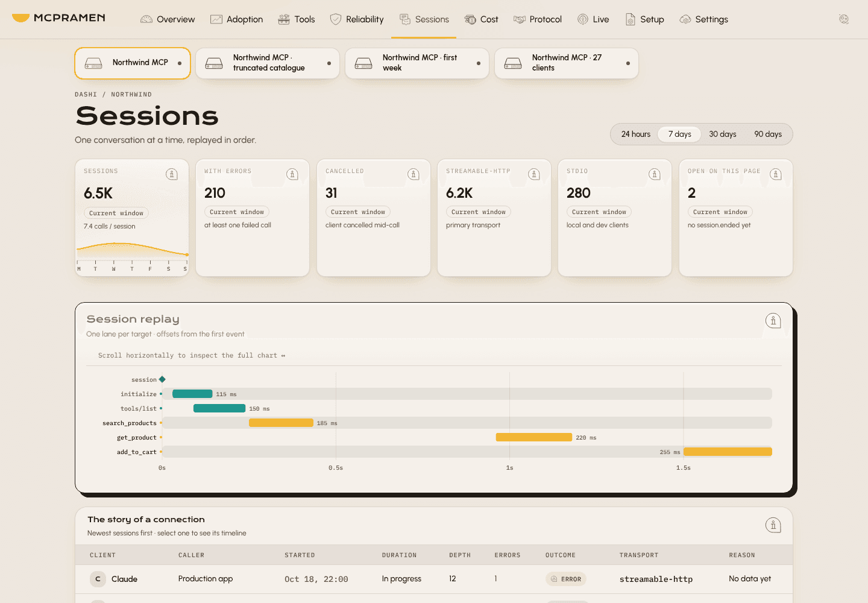Click the Sessions card sparkline chart
Screen dimensions: 868x603
[x=132, y=257]
